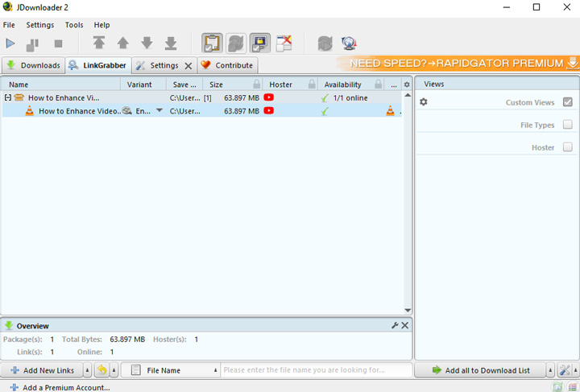The height and width of the screenshot is (392, 580).
Task: Click the package folder icon
Action: [x=19, y=97]
